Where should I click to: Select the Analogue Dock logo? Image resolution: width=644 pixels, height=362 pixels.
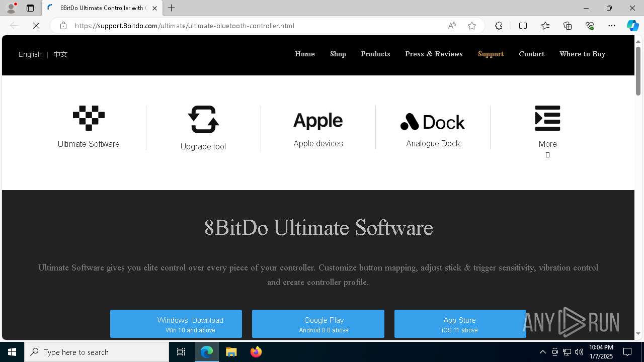click(433, 122)
